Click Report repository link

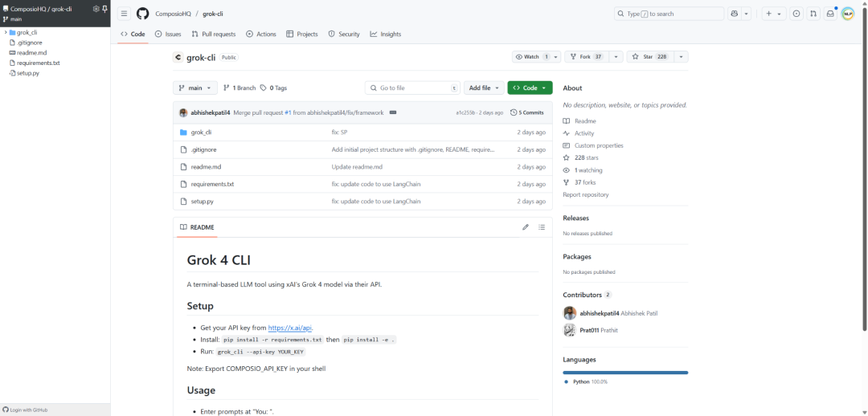coord(586,194)
